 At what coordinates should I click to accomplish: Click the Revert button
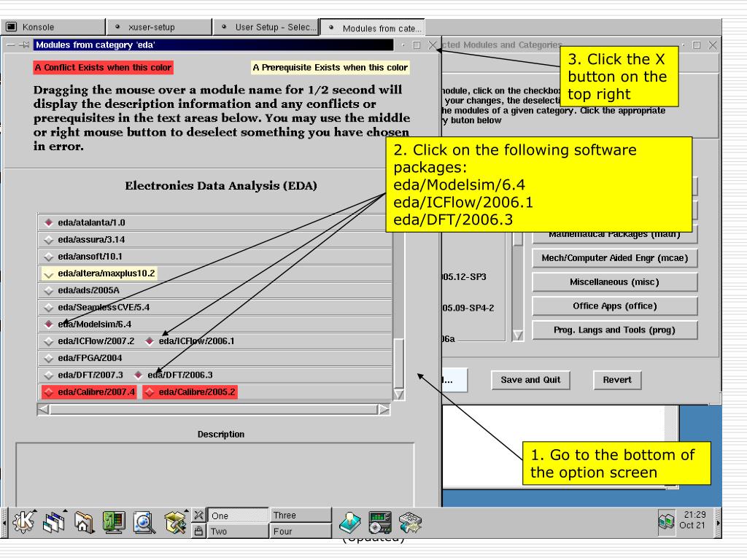617,380
